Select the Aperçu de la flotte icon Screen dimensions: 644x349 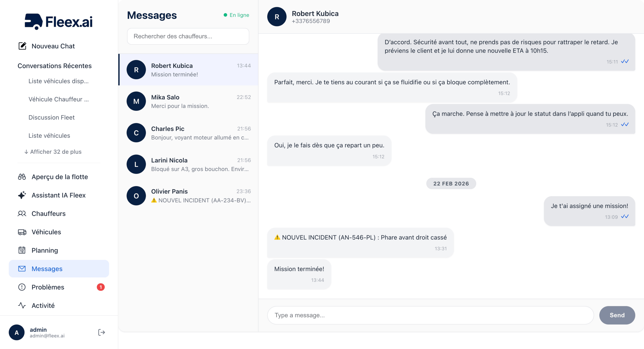22,177
